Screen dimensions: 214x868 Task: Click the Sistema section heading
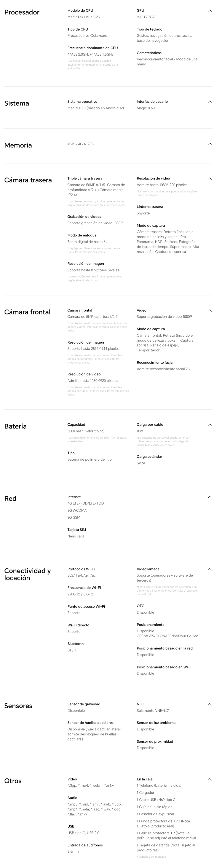(x=16, y=103)
